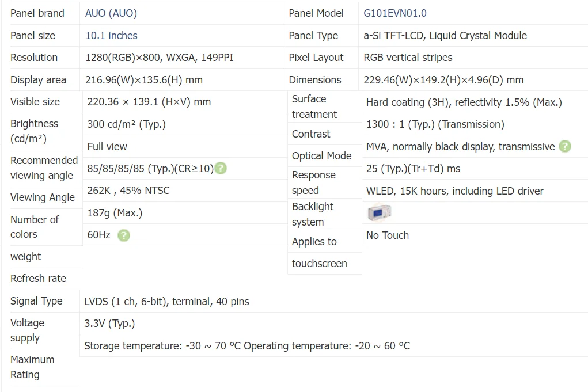
Task: Select the 3.3V (Typ.) voltage value
Action: point(109,324)
